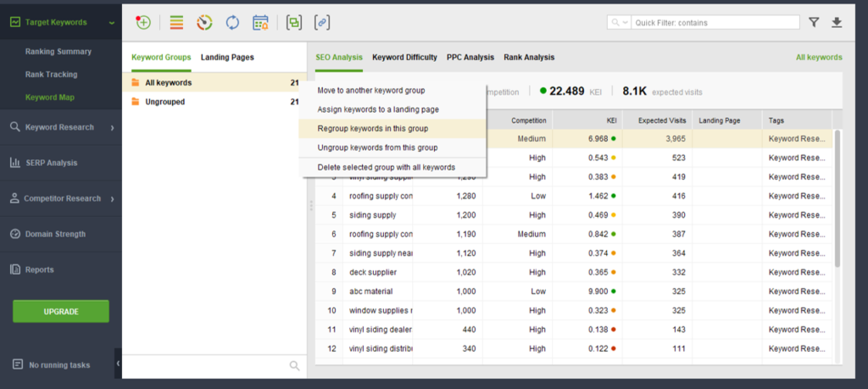Image resolution: width=868 pixels, height=389 pixels.
Task: Switch to the SEO Analysis tab
Action: coord(339,57)
